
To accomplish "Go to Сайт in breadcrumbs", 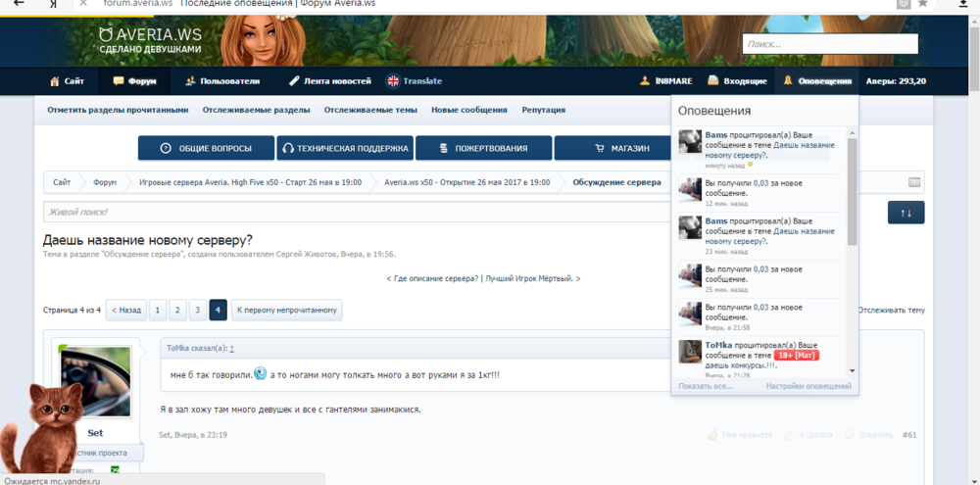I will coord(62,182).
